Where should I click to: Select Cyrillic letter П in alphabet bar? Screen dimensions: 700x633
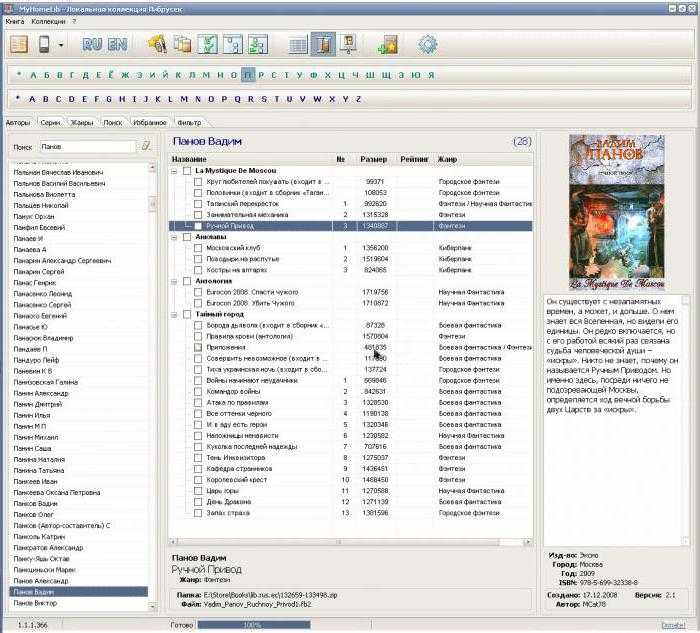pos(248,75)
